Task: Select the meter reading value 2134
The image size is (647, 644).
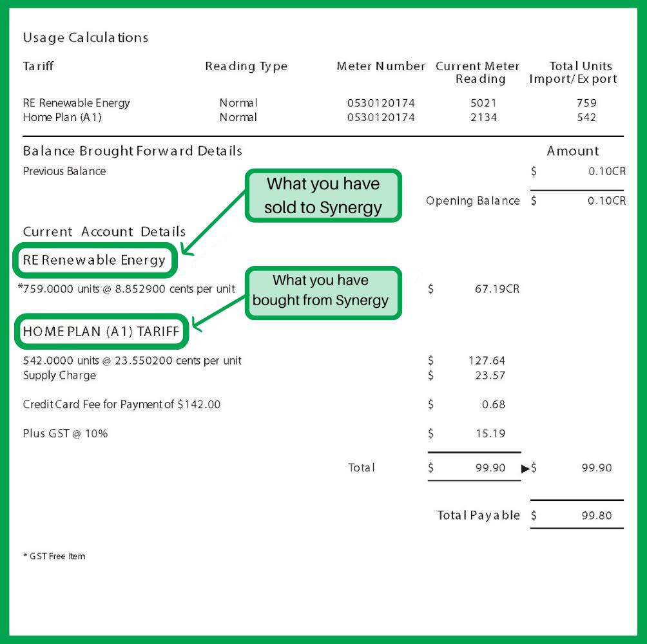Action: (x=483, y=117)
